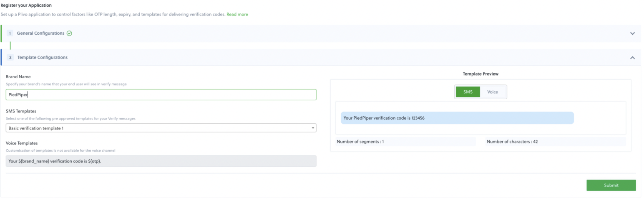Collapse the Template Configurations section chevron
Image resolution: width=644 pixels, height=199 pixels.
pyautogui.click(x=632, y=58)
